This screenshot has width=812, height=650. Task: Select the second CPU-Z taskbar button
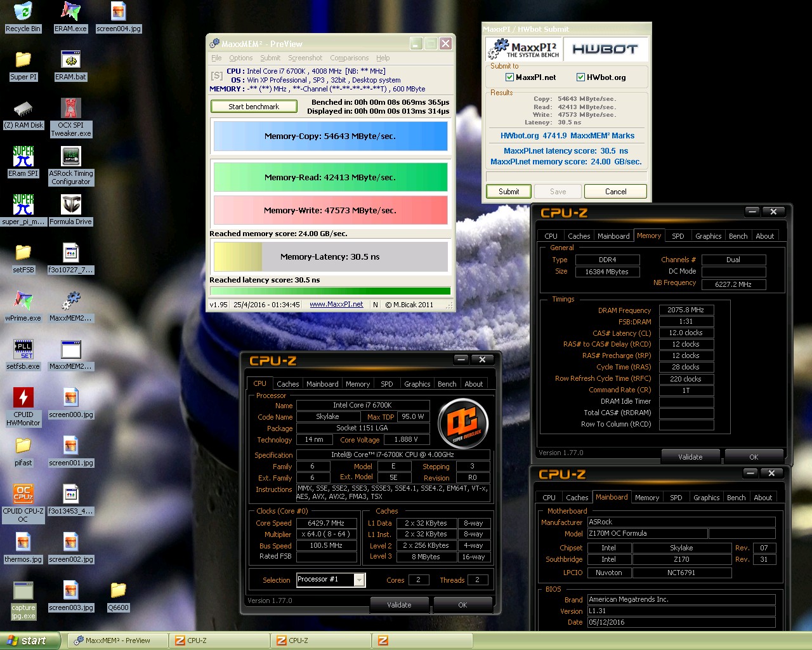coord(321,641)
